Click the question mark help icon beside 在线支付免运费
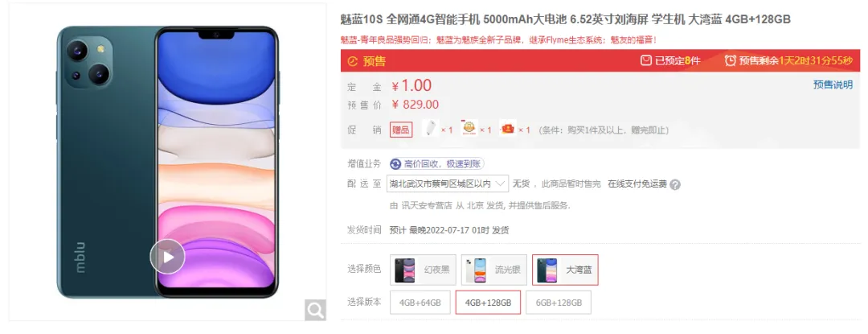The image size is (868, 334). (675, 185)
